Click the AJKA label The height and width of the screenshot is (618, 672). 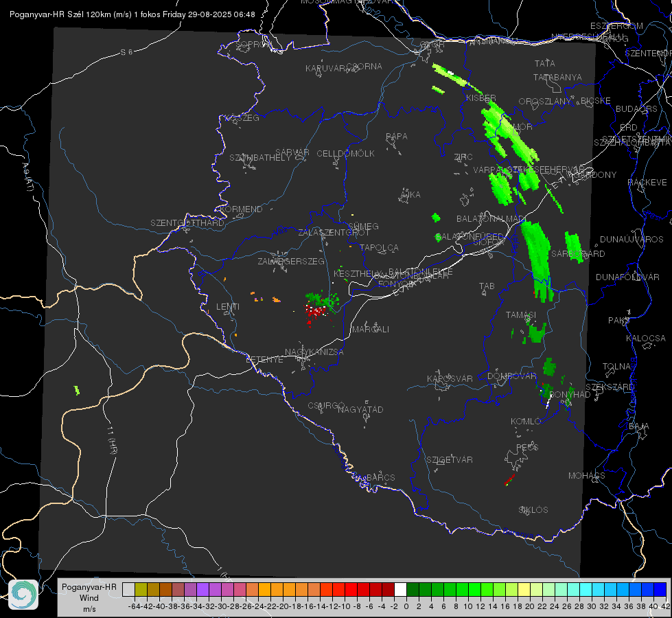410,195
